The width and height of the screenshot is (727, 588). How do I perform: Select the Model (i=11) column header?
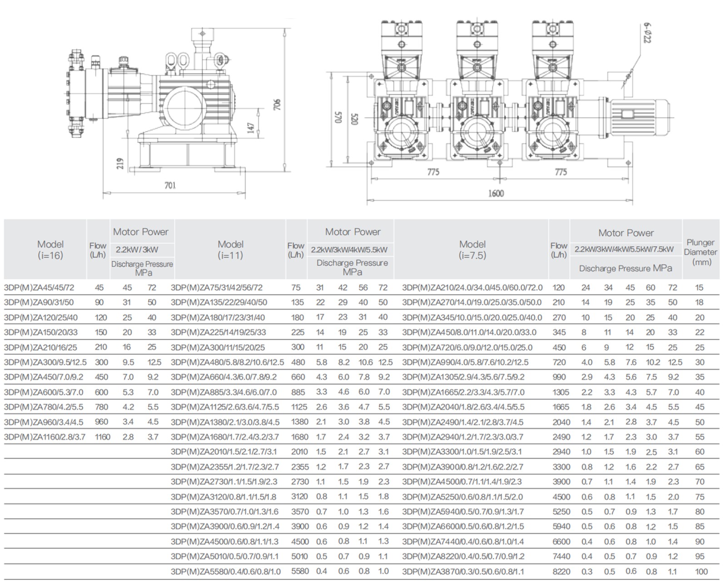tap(230, 249)
